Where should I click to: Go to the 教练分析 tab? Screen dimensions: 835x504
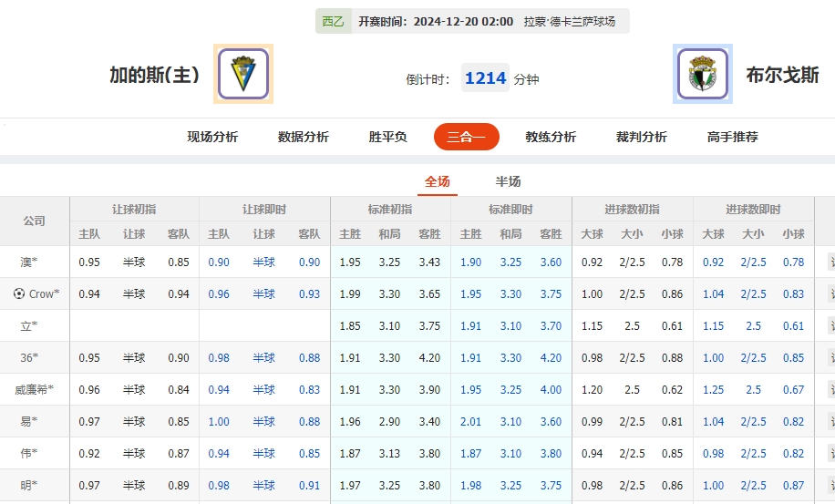click(x=551, y=137)
